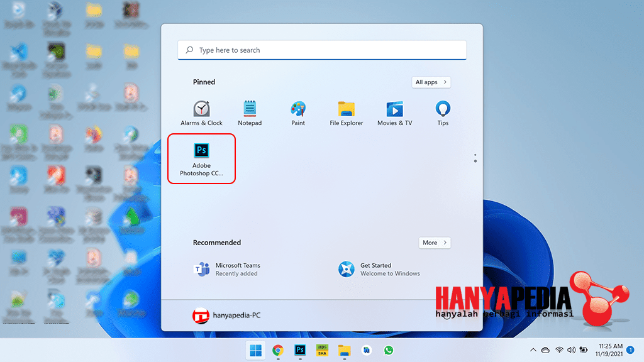Image resolution: width=644 pixels, height=362 pixels.
Task: Open Alarms & Clock from Pinned apps
Action: pos(201,114)
